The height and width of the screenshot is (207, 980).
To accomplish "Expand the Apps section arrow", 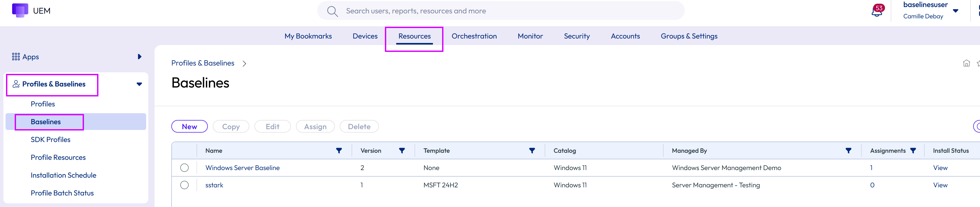I will (140, 57).
